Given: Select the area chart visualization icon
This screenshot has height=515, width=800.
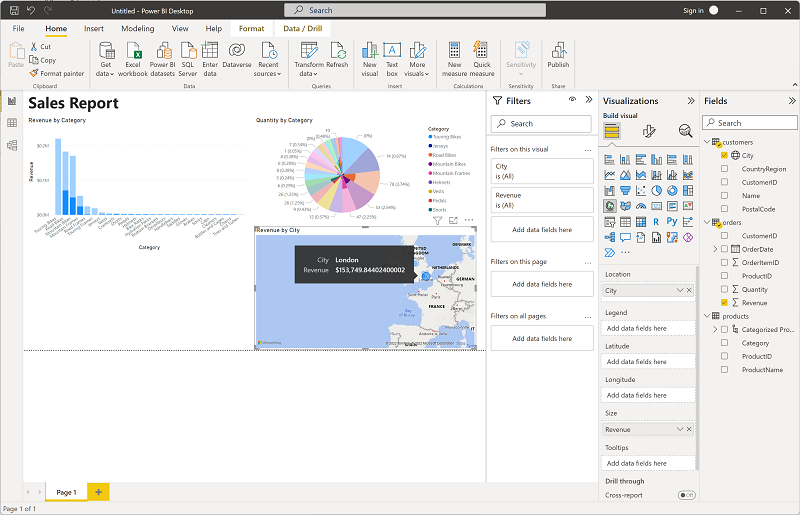Looking at the screenshot, I should click(625, 175).
